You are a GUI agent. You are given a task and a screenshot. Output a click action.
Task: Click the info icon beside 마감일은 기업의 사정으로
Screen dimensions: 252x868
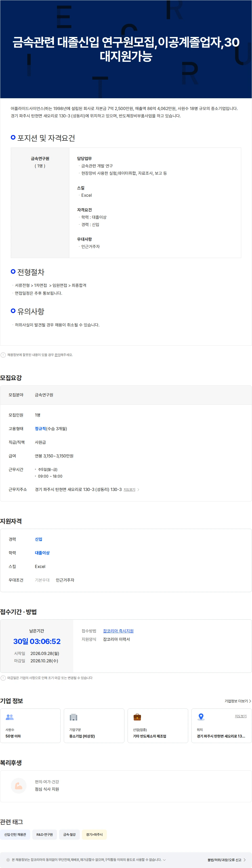[x=3, y=678]
